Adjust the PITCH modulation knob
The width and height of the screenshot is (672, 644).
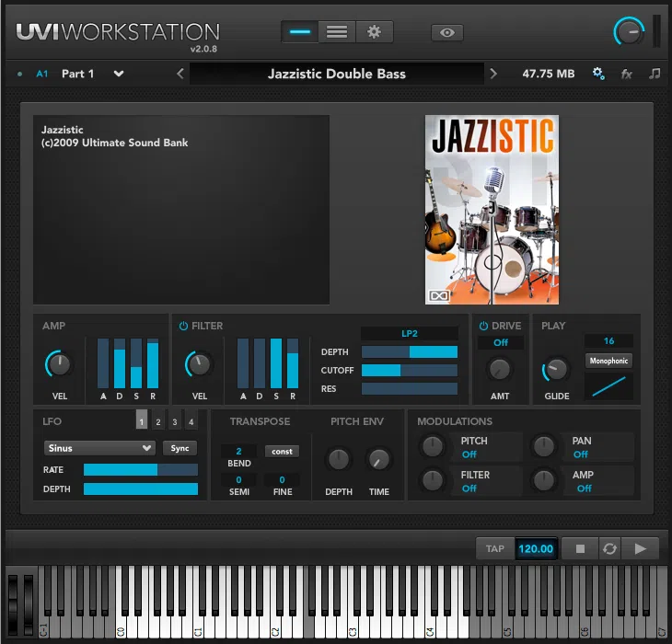click(433, 446)
